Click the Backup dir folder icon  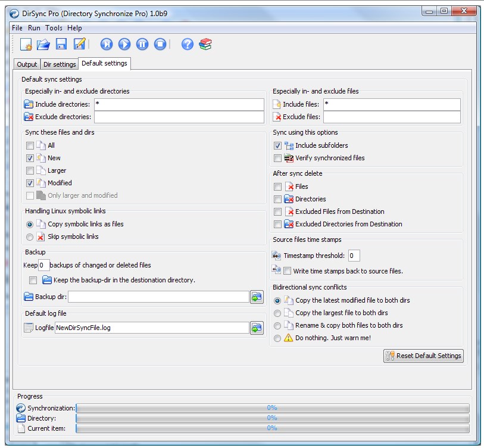tap(29, 297)
